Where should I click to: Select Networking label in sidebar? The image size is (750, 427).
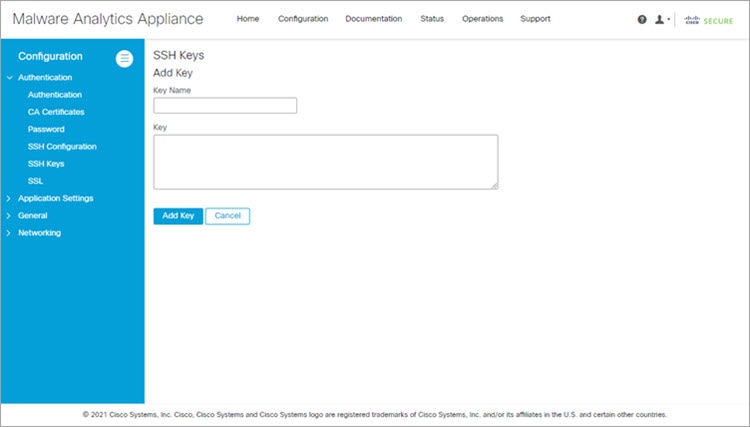pos(39,233)
